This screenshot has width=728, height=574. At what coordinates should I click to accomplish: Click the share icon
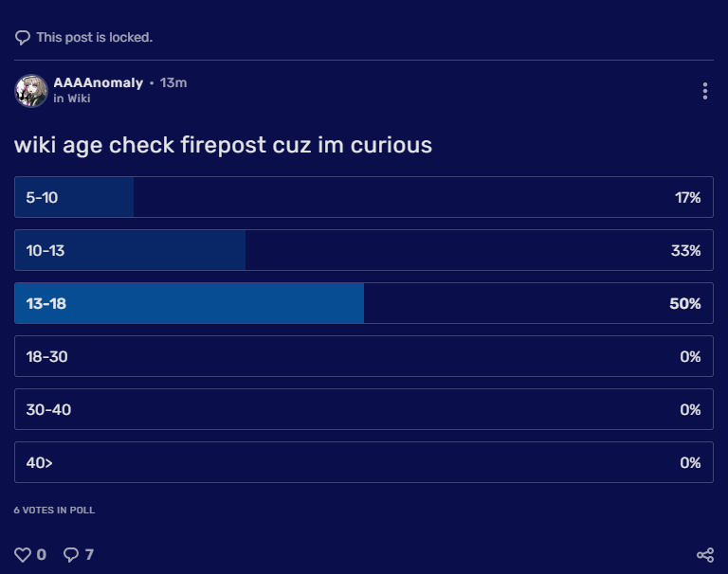pyautogui.click(x=704, y=555)
